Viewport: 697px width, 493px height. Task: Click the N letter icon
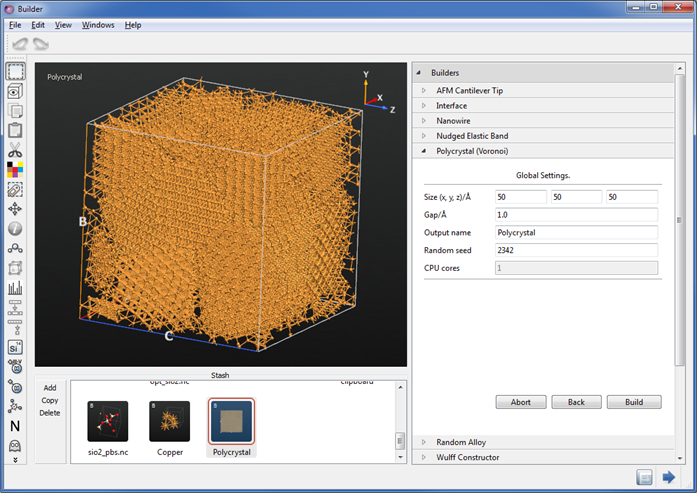click(15, 426)
